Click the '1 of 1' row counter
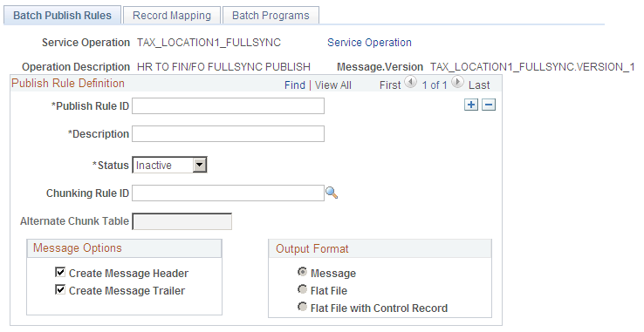The image size is (644, 332). 434,85
